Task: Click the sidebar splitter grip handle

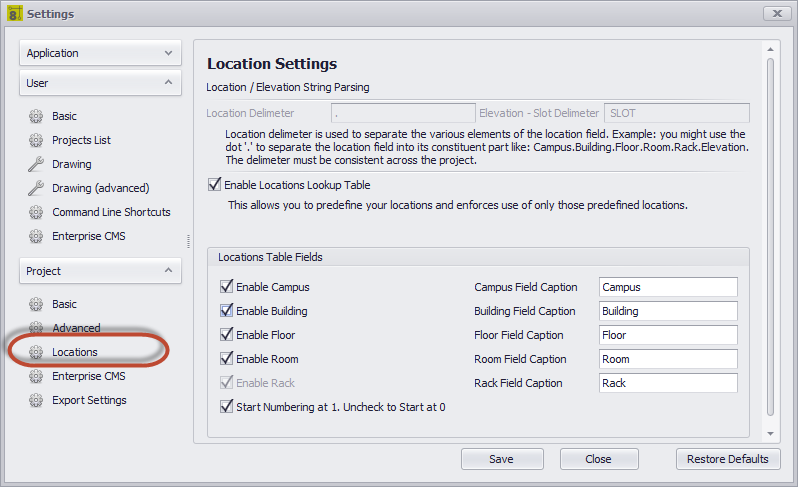Action: pos(188,241)
